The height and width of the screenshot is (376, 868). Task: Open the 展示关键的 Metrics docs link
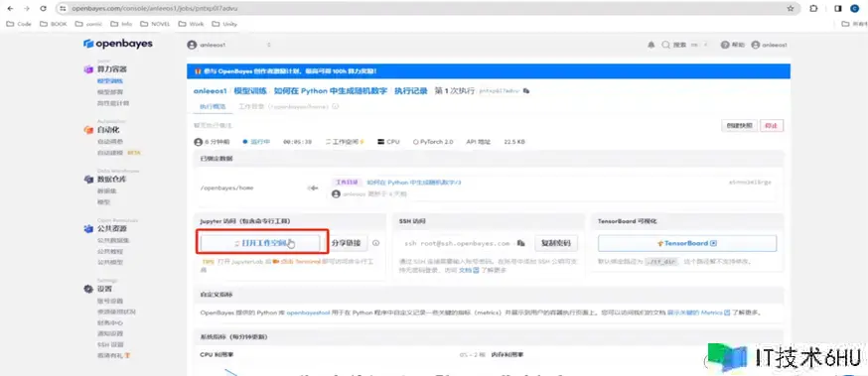(698, 313)
